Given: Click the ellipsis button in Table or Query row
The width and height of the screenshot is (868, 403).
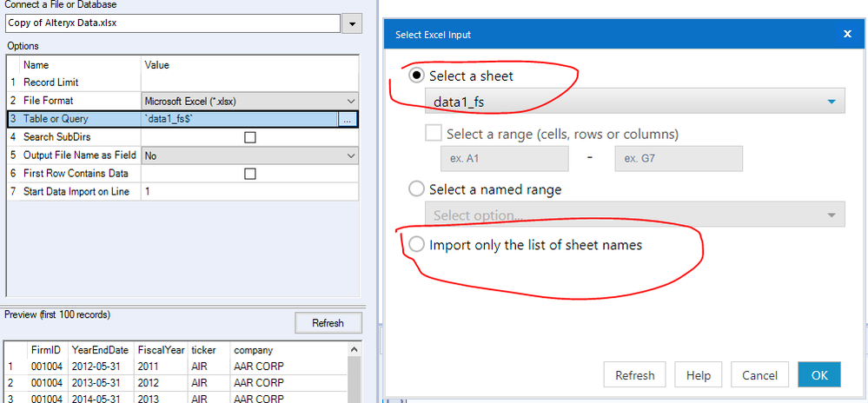Looking at the screenshot, I should click(347, 120).
